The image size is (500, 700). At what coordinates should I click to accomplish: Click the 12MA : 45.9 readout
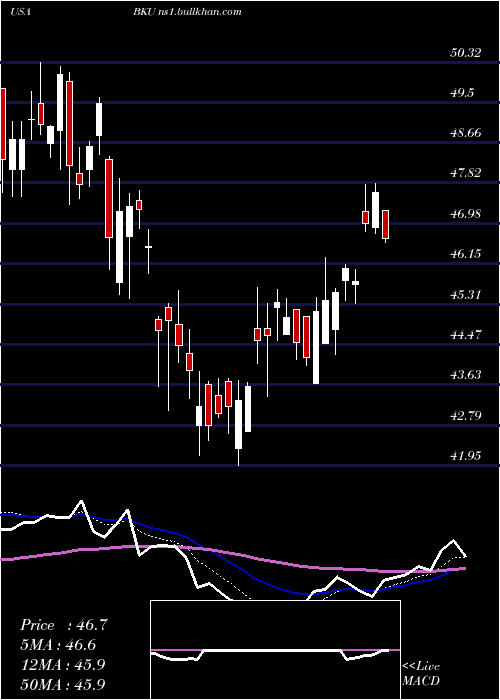[x=63, y=665]
